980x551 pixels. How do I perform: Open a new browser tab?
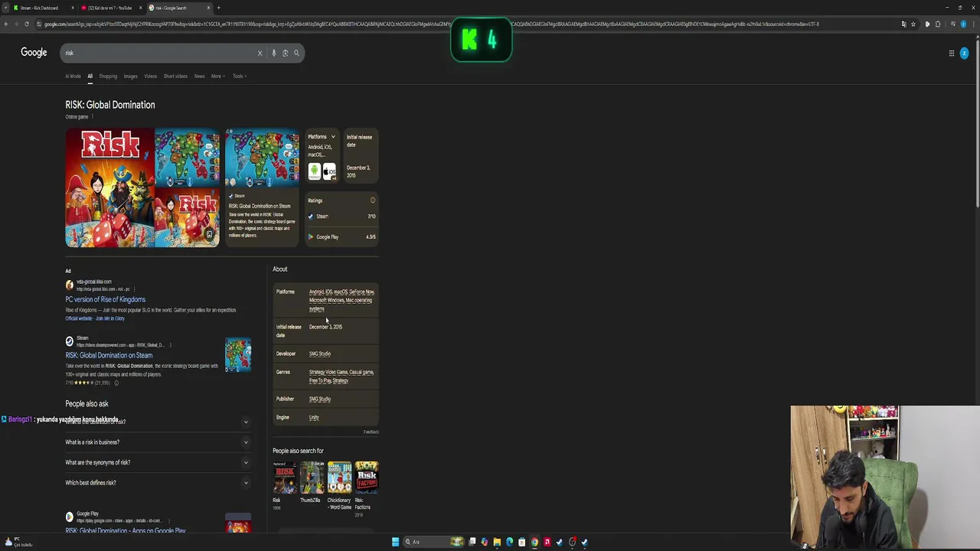click(218, 8)
